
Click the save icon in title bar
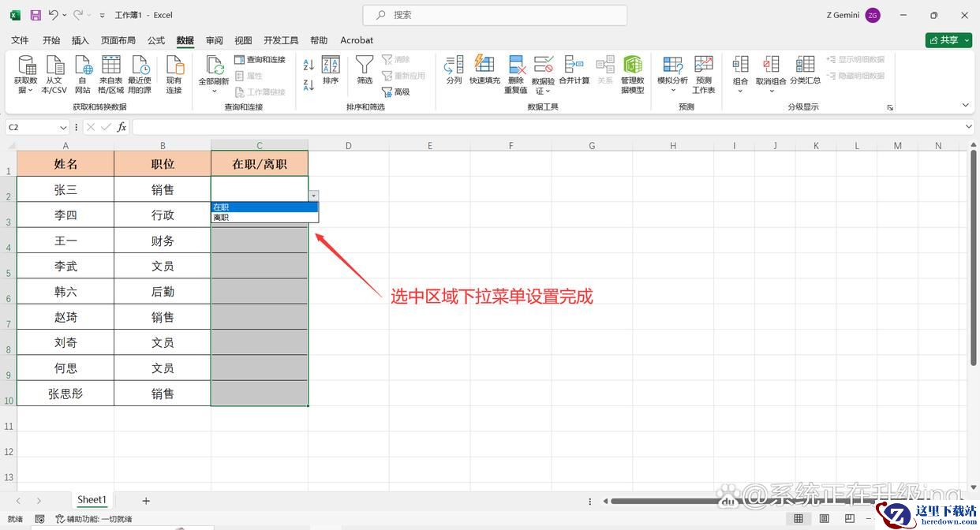pyautogui.click(x=36, y=15)
